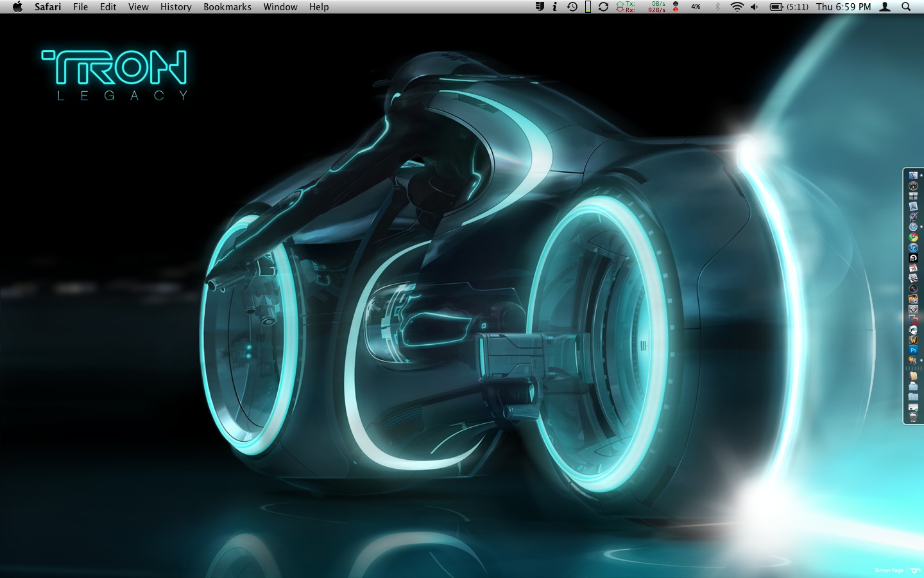
Task: Launch Google Chrome from the dock
Action: point(913,237)
